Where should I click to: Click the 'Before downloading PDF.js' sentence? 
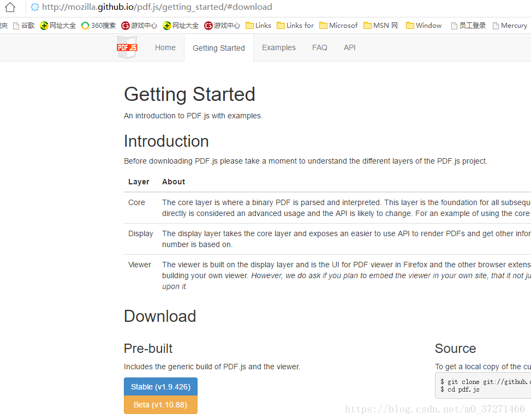[306, 161]
